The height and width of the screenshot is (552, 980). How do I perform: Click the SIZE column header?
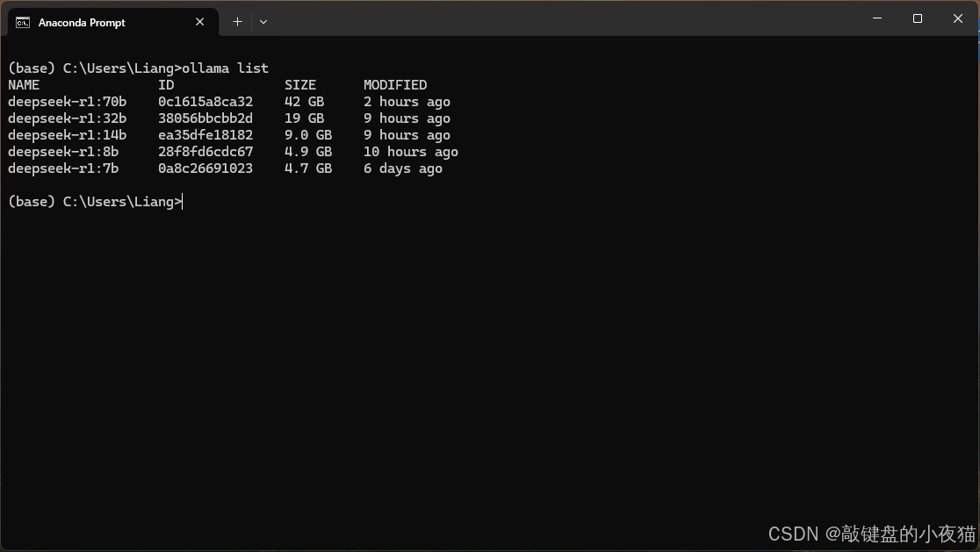300,85
